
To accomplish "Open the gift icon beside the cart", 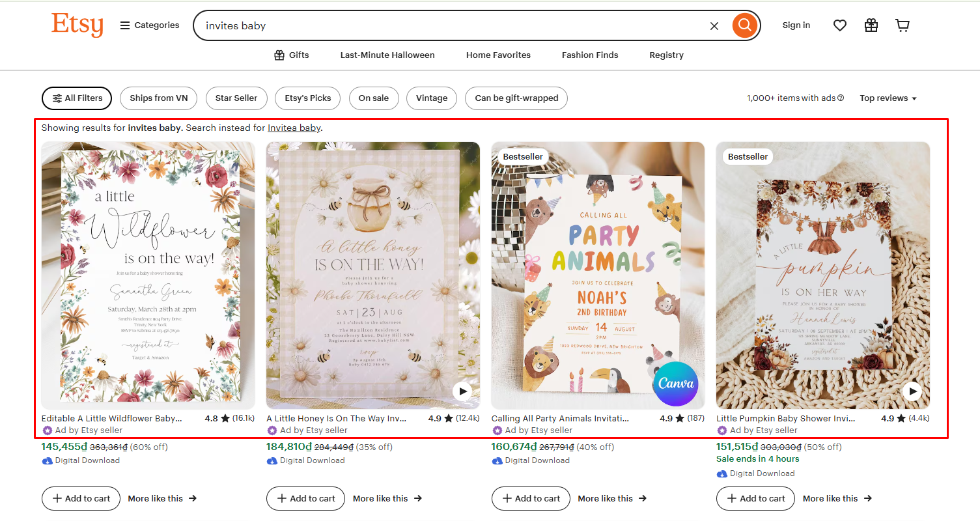I will coord(871,25).
